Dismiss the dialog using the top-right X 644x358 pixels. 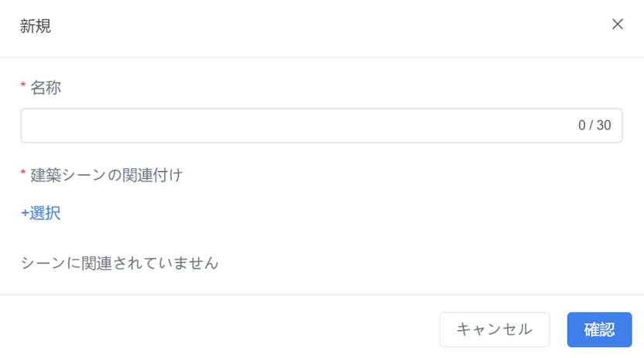[618, 24]
